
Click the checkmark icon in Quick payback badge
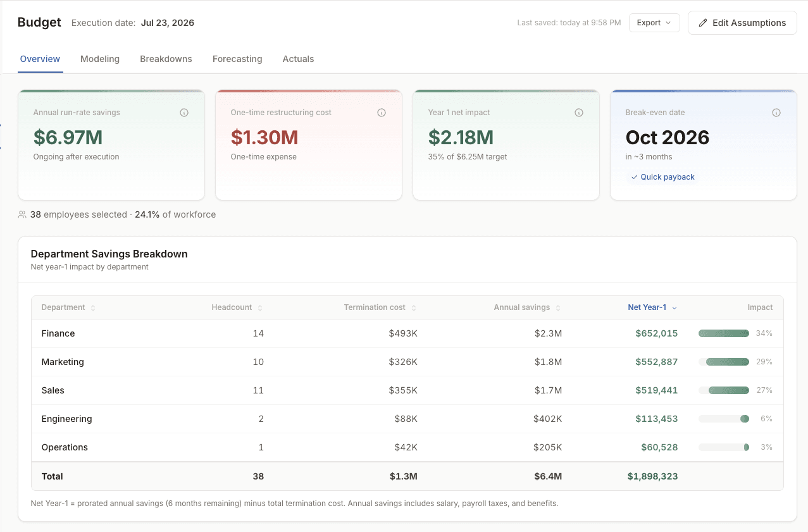tap(635, 177)
